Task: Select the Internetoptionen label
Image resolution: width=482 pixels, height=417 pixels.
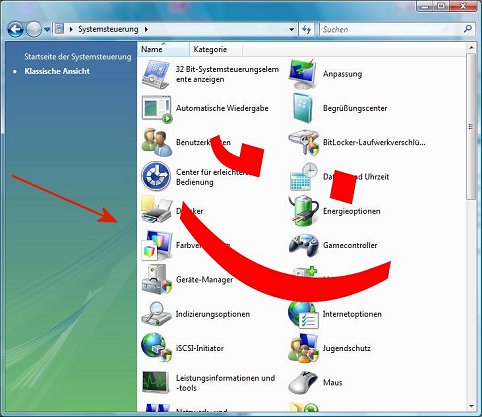Action: point(352,314)
